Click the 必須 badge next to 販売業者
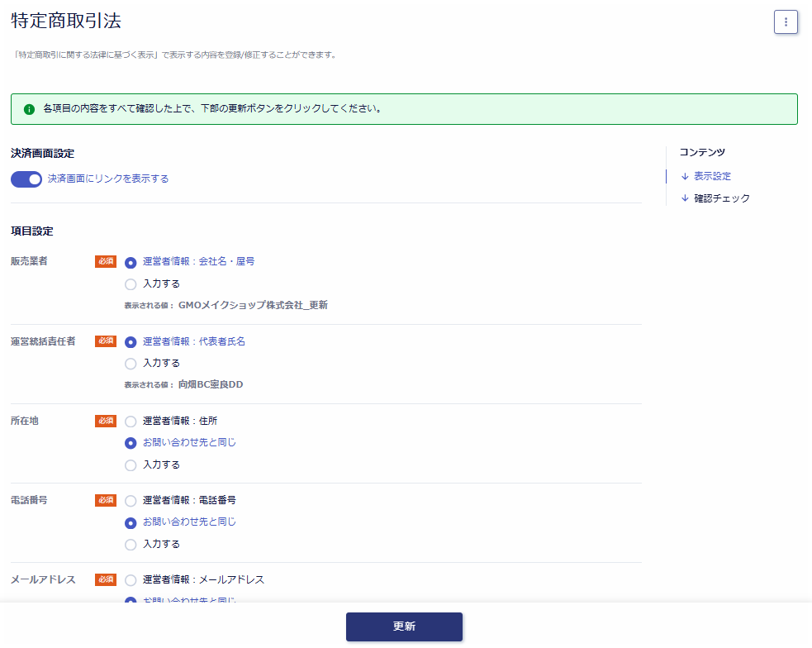 tap(106, 261)
